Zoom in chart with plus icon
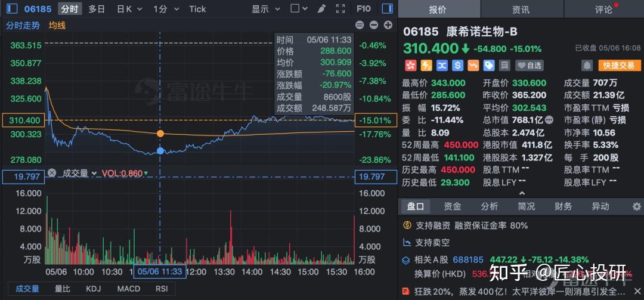This screenshot has width=644, height=300. coord(388,25)
